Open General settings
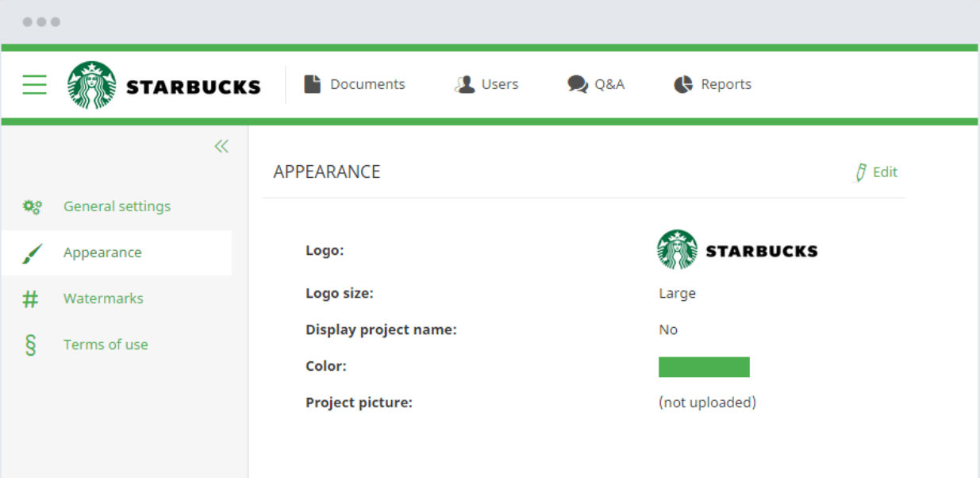980x478 pixels. pos(117,206)
